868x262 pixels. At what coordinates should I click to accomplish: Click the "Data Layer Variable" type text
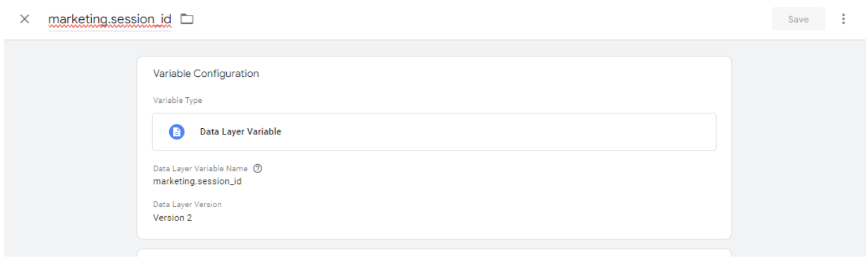(x=240, y=132)
